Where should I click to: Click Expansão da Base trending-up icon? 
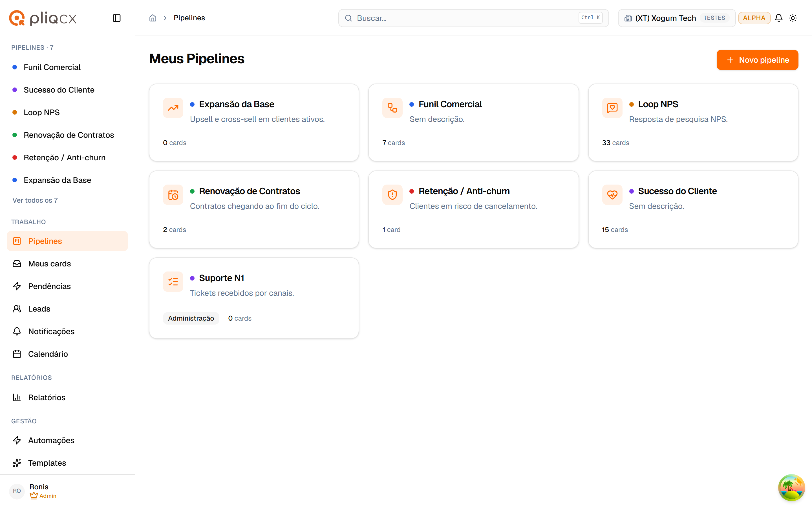click(173, 108)
